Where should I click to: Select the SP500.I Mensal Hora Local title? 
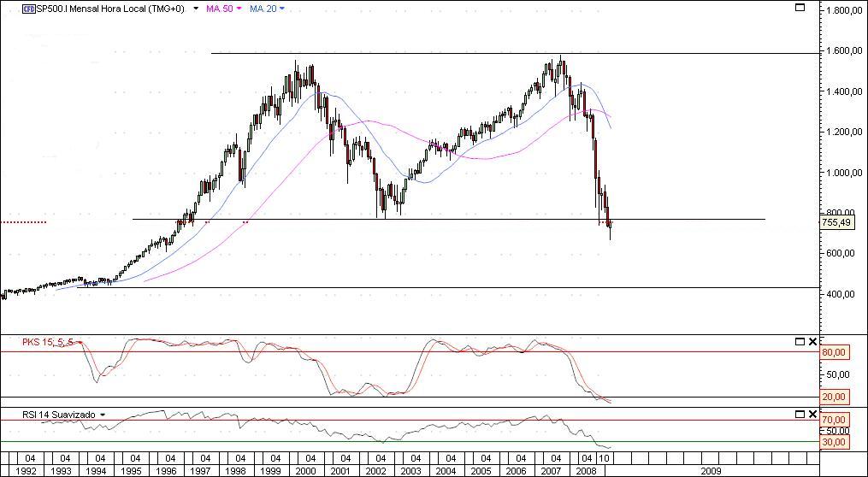tap(112, 9)
